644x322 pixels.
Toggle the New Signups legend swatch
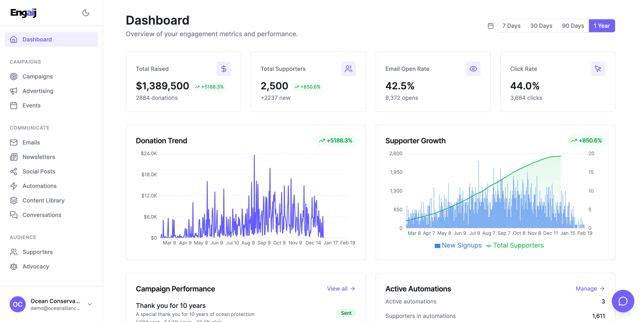(x=437, y=246)
